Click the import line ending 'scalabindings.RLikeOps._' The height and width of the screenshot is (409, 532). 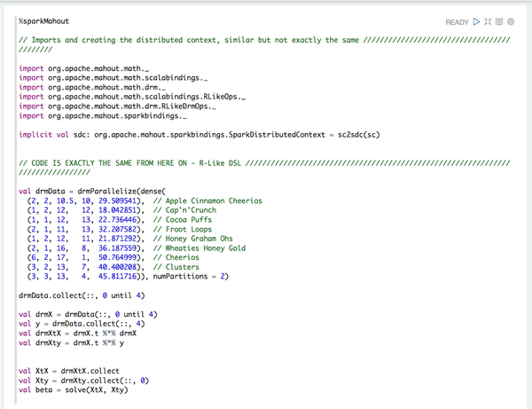click(132, 97)
